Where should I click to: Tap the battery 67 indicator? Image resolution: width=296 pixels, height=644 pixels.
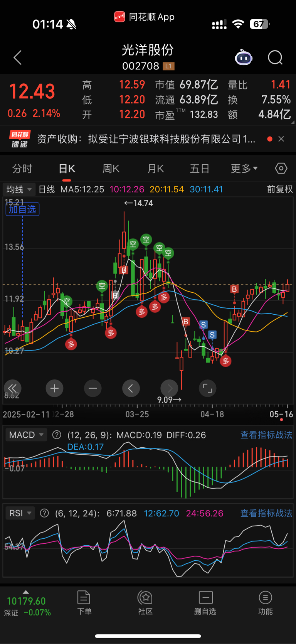point(260,24)
